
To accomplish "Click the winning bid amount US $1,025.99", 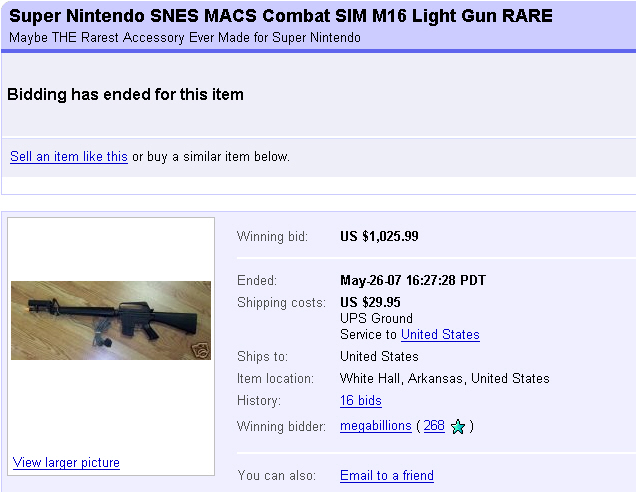I will pos(379,236).
